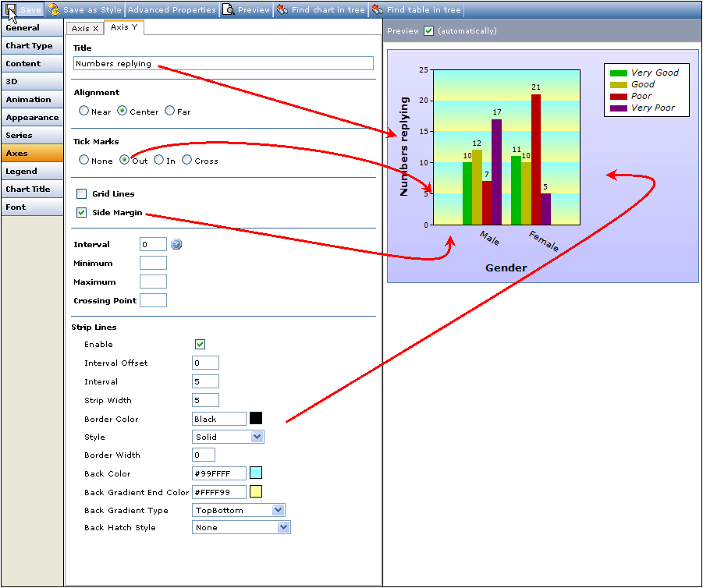Viewport: 703px width, 588px height.
Task: Open the Font section
Action: click(32, 207)
